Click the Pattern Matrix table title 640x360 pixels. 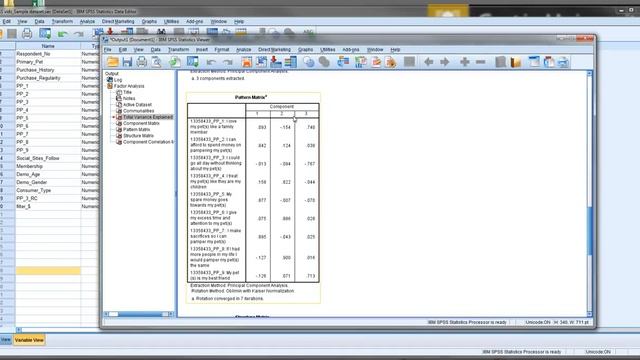pos(251,97)
